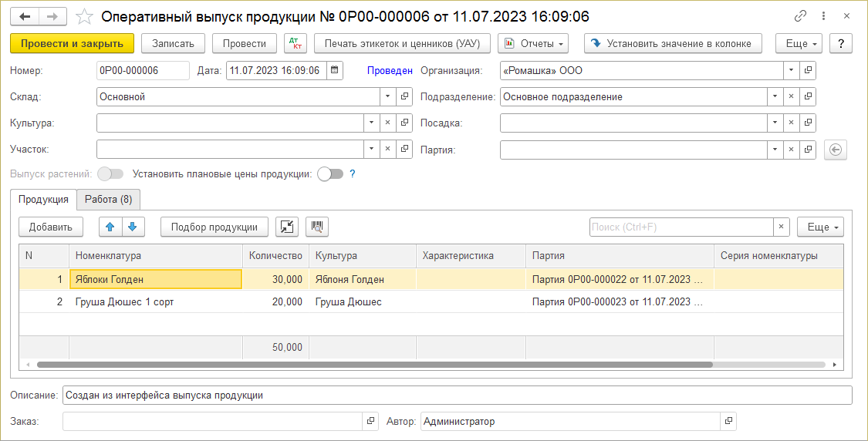
Task: Switch to the Работа (8) tab
Action: click(x=109, y=199)
